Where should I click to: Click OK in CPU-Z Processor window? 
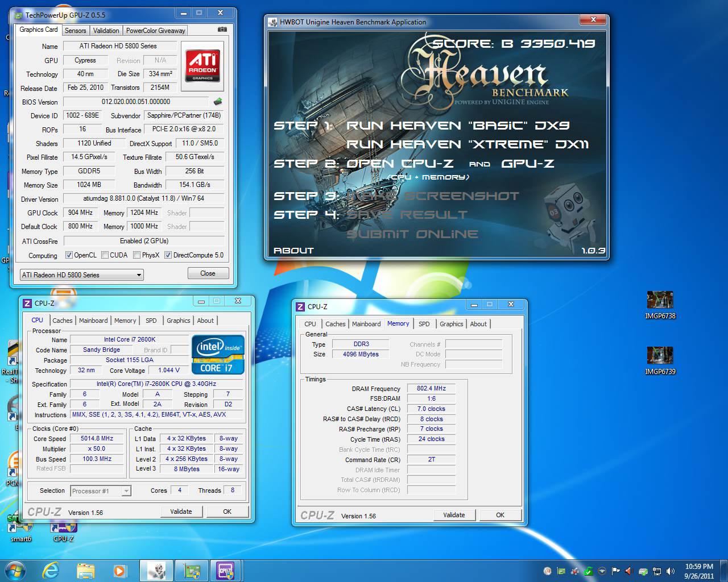point(227,512)
